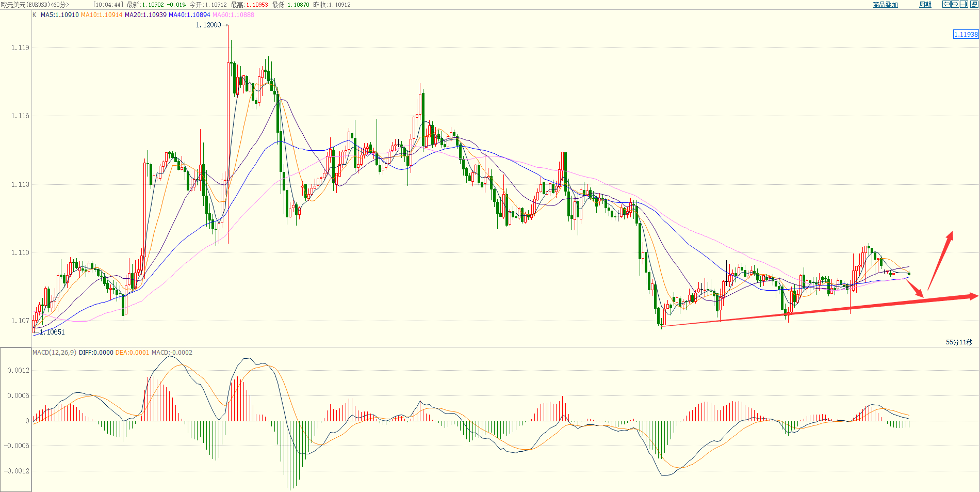
Task: Click the -0.0012 MACD axis label
Action: tap(17, 471)
